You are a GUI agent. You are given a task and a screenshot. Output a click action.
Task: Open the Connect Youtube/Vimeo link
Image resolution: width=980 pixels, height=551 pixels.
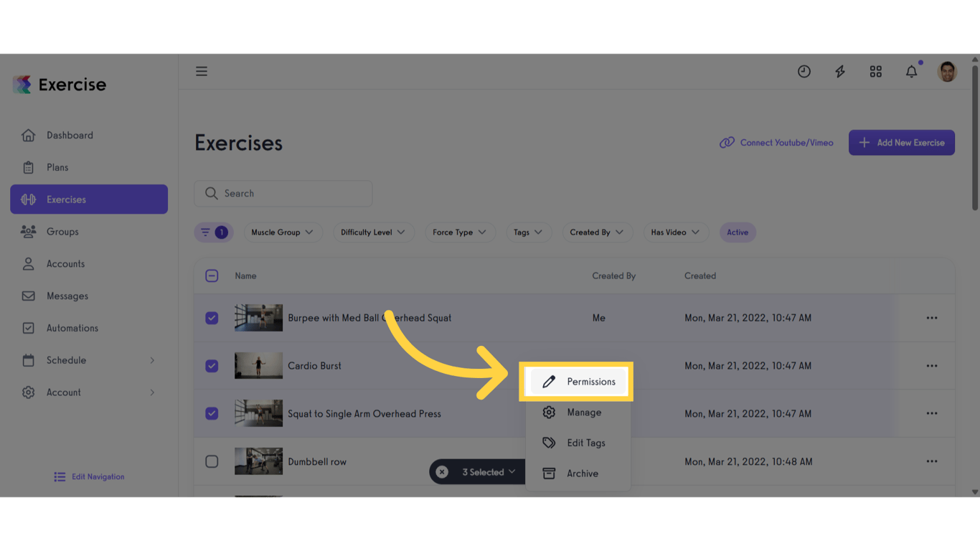pos(776,143)
